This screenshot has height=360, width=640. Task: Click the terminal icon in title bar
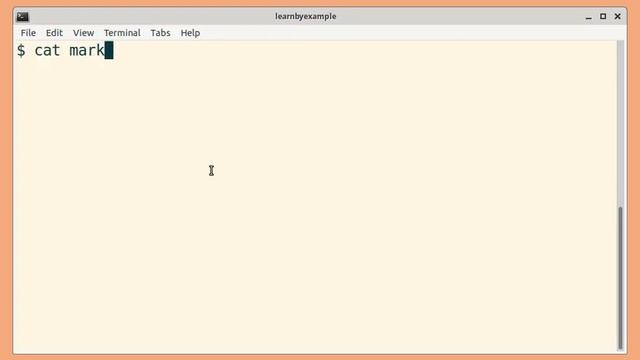pos(22,16)
